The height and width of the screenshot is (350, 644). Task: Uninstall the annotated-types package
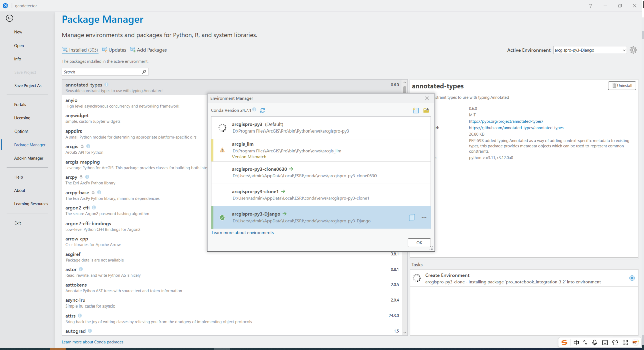pos(622,86)
